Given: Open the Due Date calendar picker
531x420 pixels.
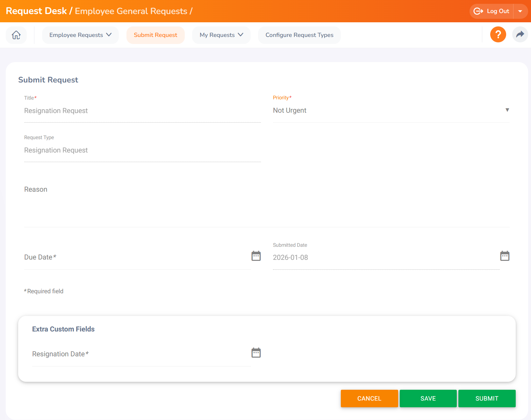Looking at the screenshot, I should tap(256, 256).
